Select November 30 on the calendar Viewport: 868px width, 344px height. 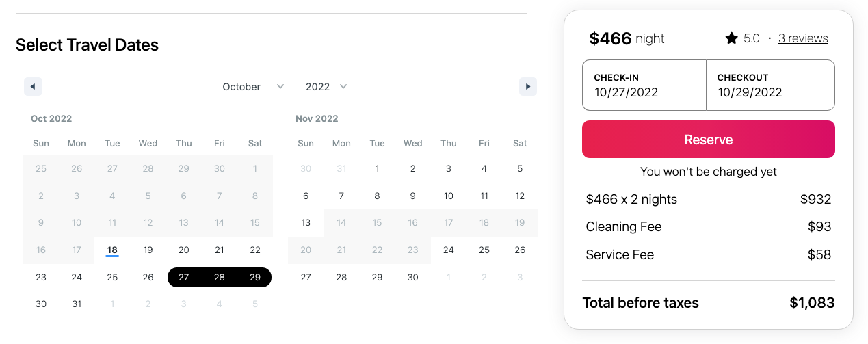point(413,277)
